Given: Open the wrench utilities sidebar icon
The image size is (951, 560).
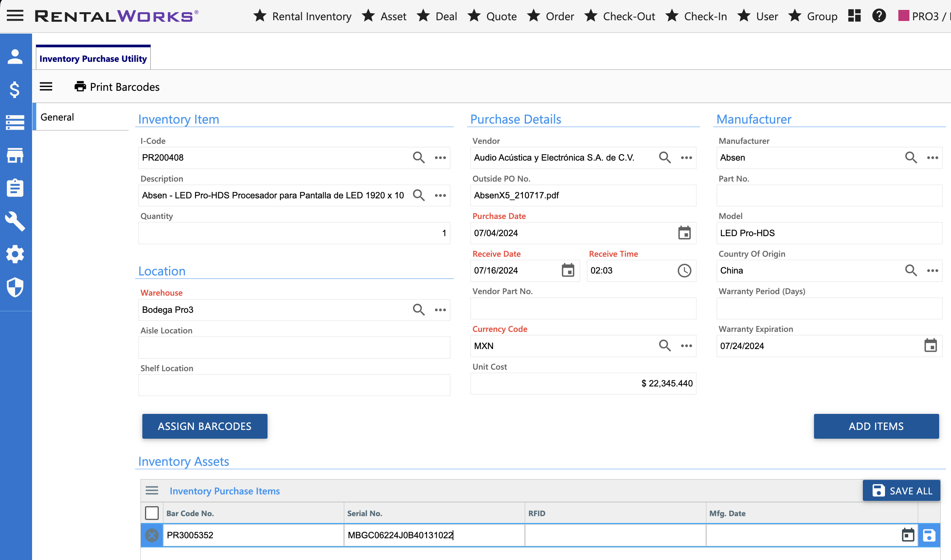Looking at the screenshot, I should tap(15, 221).
